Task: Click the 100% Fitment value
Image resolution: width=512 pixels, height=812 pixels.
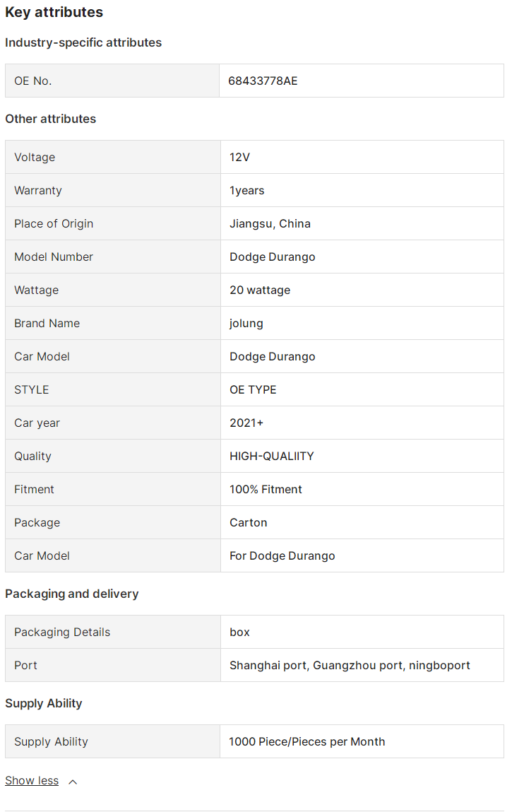Action: point(266,490)
